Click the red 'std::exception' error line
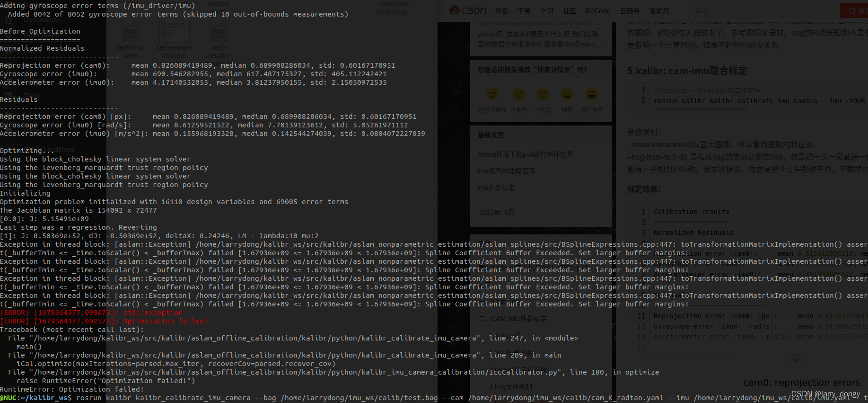The image size is (868, 403). (x=91, y=313)
